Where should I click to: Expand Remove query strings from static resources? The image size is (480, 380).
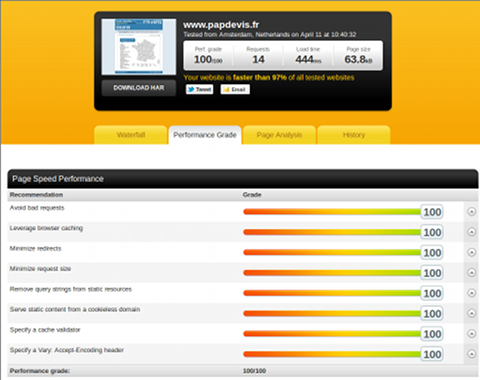(471, 293)
